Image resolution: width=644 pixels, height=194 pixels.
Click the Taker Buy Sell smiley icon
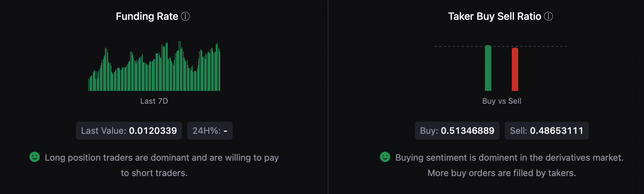point(385,157)
